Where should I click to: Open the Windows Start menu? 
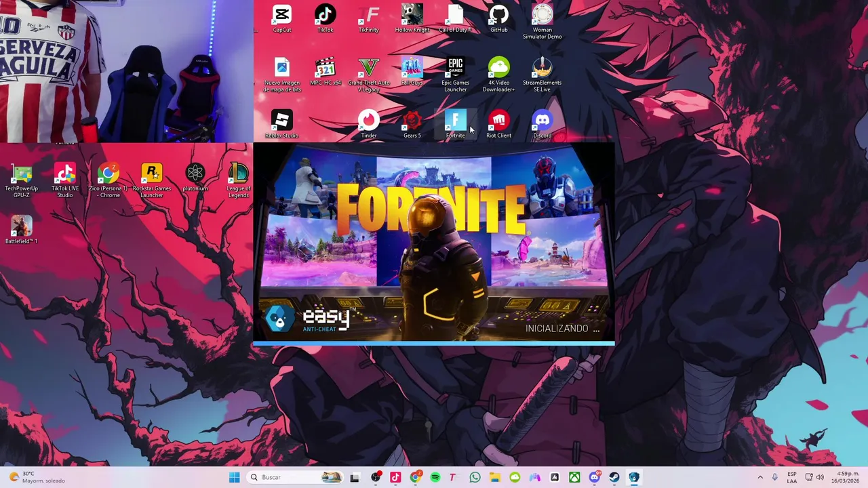click(234, 477)
